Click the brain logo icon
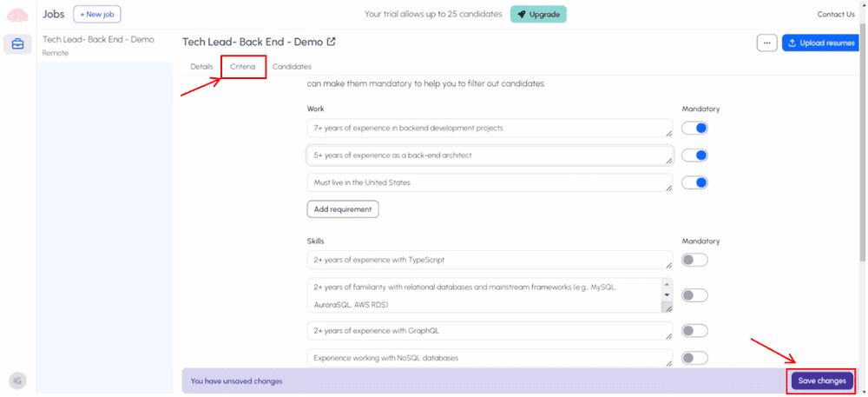 17,15
